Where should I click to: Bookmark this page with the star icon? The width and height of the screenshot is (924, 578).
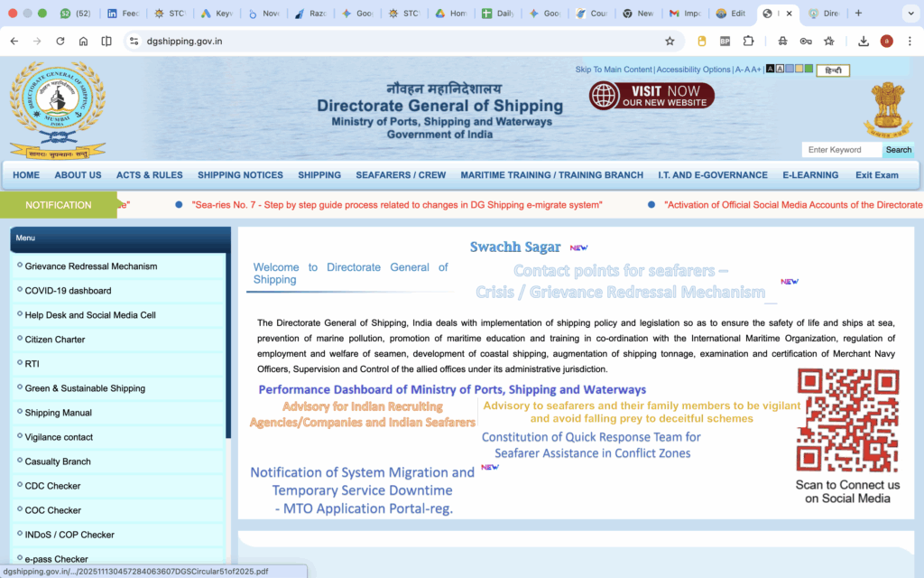pos(670,41)
